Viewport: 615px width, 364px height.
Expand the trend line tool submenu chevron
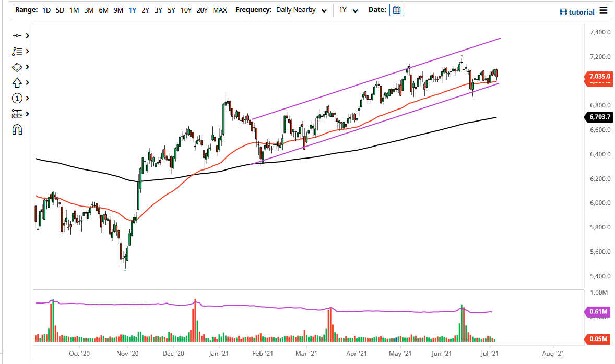(x=27, y=35)
